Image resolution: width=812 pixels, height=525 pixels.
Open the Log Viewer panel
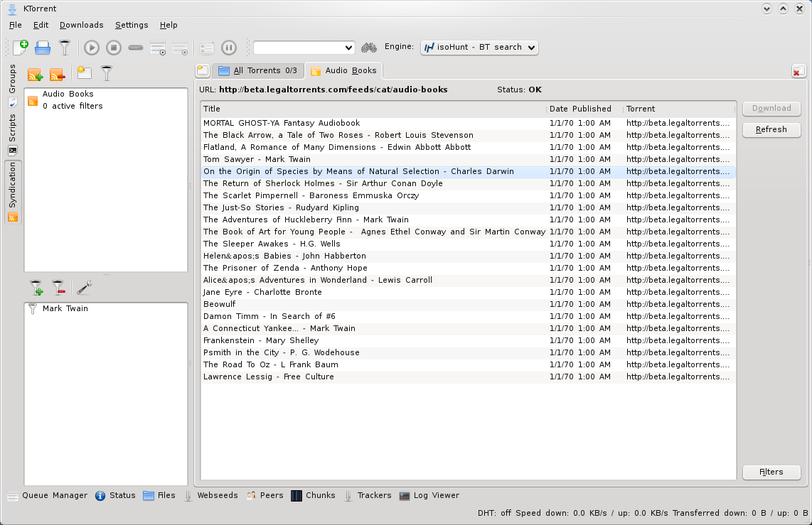coord(429,495)
